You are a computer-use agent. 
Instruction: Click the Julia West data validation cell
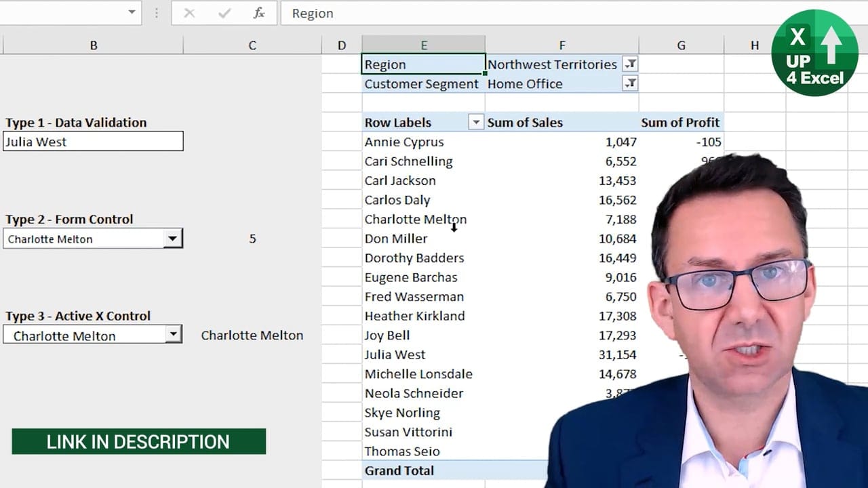pos(93,142)
